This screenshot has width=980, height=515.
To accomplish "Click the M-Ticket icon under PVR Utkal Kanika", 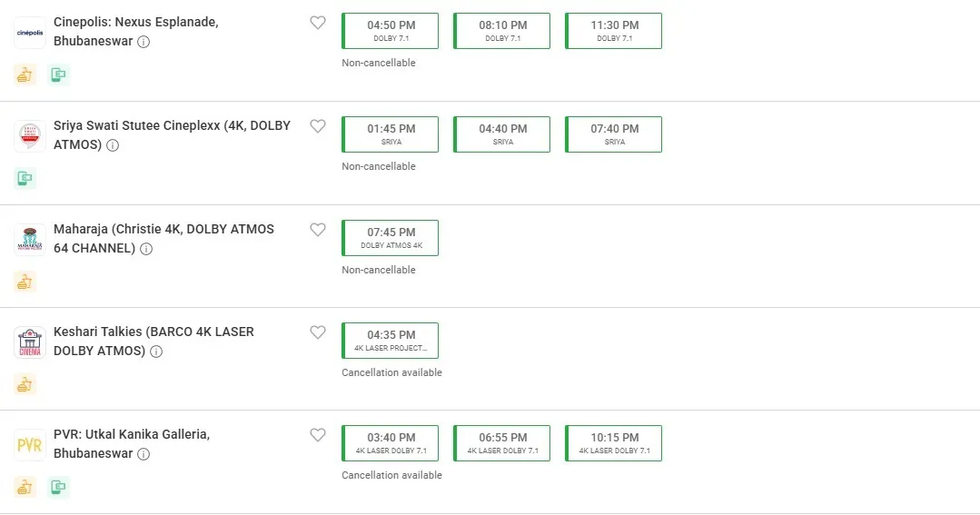I will click(x=59, y=487).
